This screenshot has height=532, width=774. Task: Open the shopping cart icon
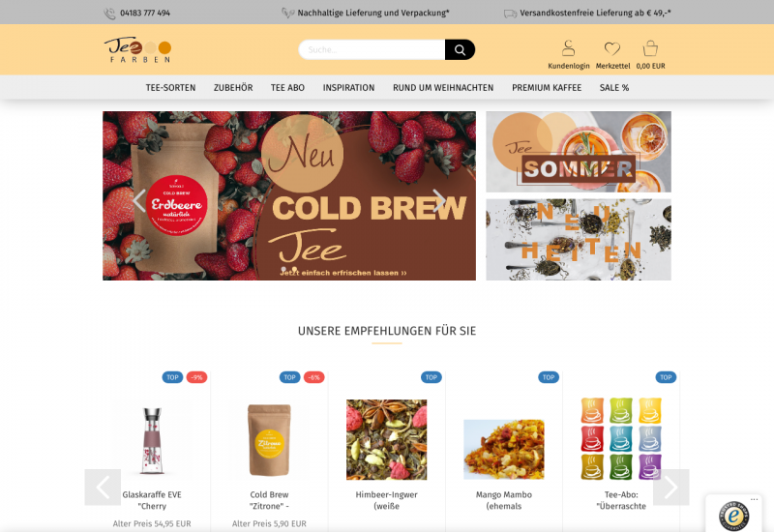[650, 48]
